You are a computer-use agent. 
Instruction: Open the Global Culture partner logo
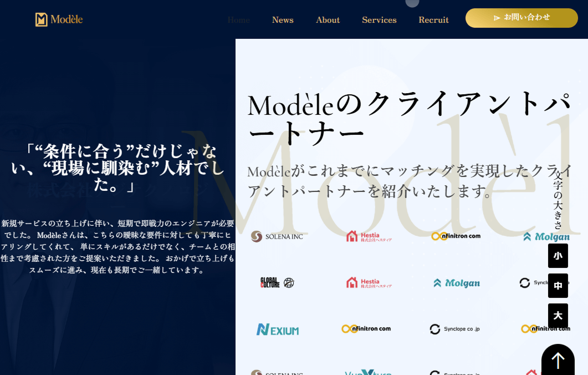coord(277,283)
